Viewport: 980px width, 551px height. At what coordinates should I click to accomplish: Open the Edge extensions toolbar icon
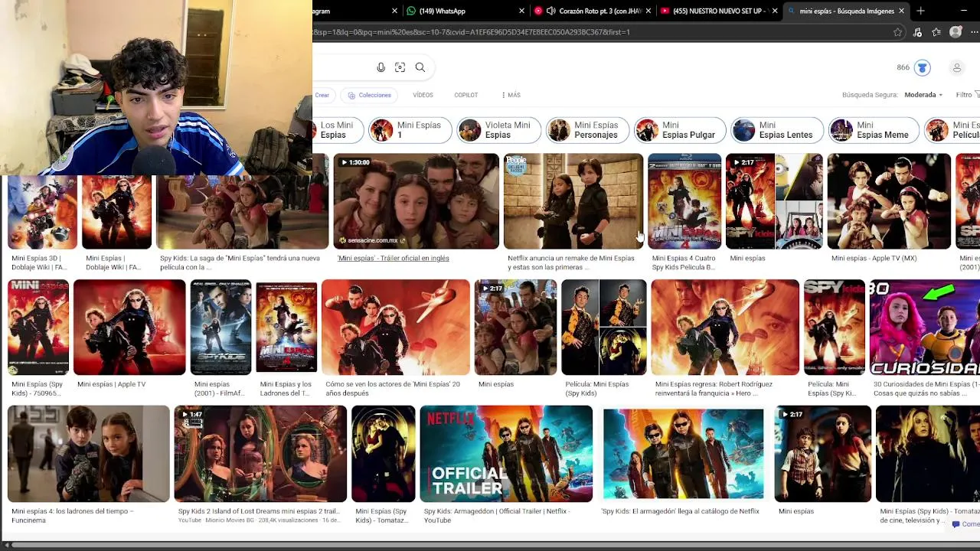[x=917, y=32]
